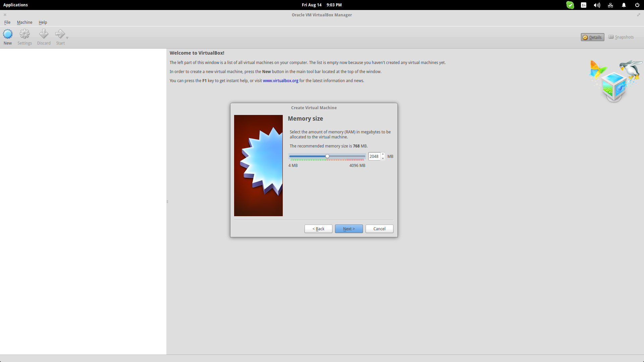Screen dimensions: 644x362
Task: Click the Next button in wizard
Action: click(349, 229)
